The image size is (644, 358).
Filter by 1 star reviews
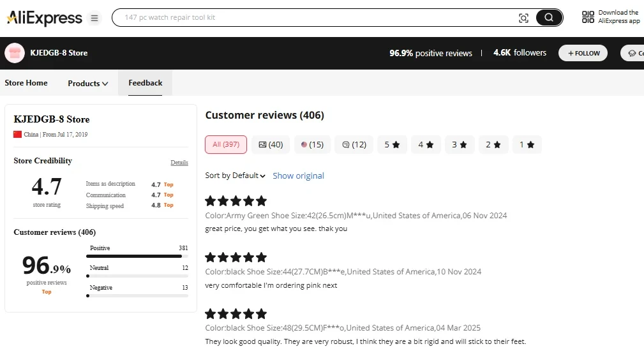click(527, 144)
